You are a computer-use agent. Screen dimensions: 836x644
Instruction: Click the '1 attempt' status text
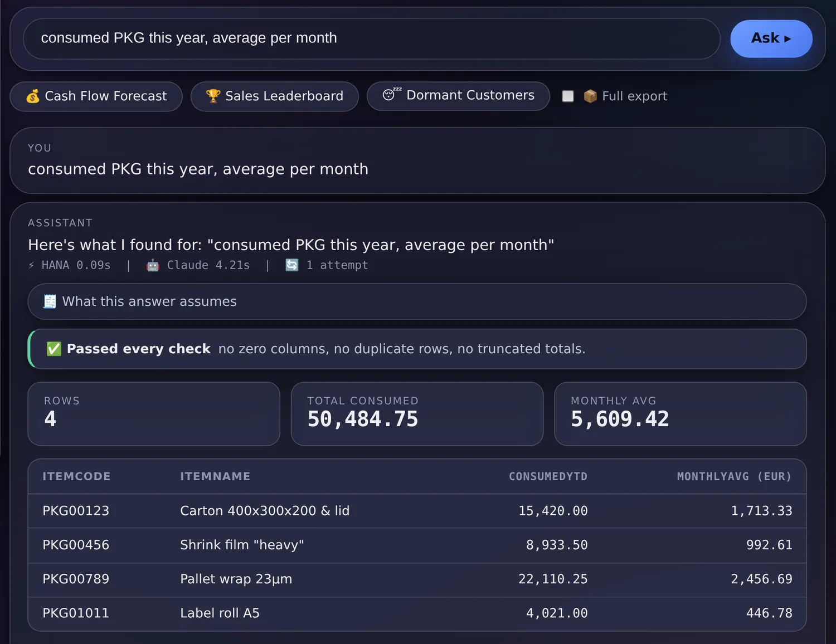pos(337,265)
